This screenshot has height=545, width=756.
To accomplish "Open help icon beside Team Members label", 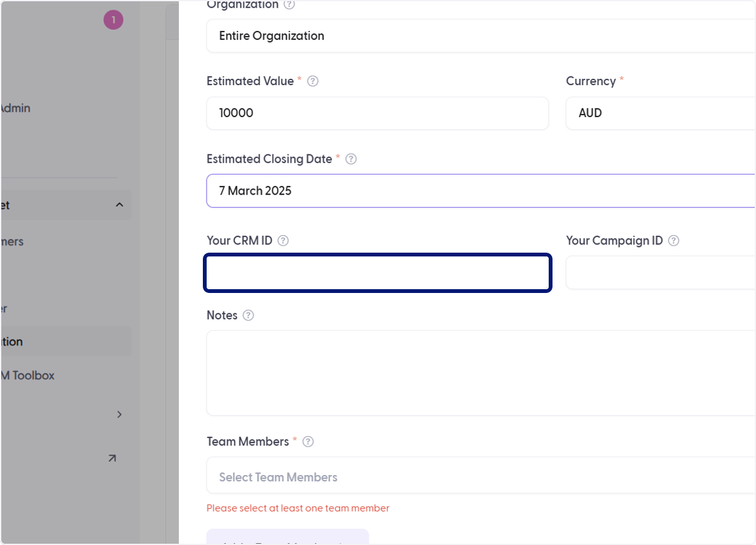I will click(x=308, y=442).
